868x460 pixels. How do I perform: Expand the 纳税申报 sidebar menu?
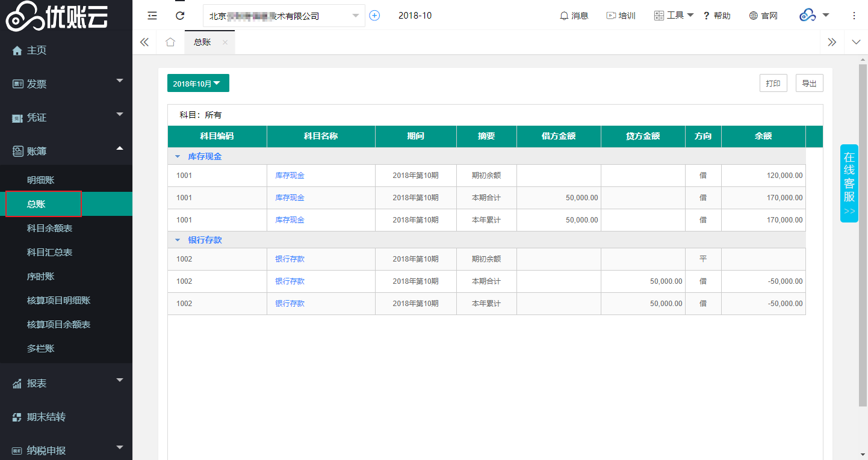click(66, 451)
